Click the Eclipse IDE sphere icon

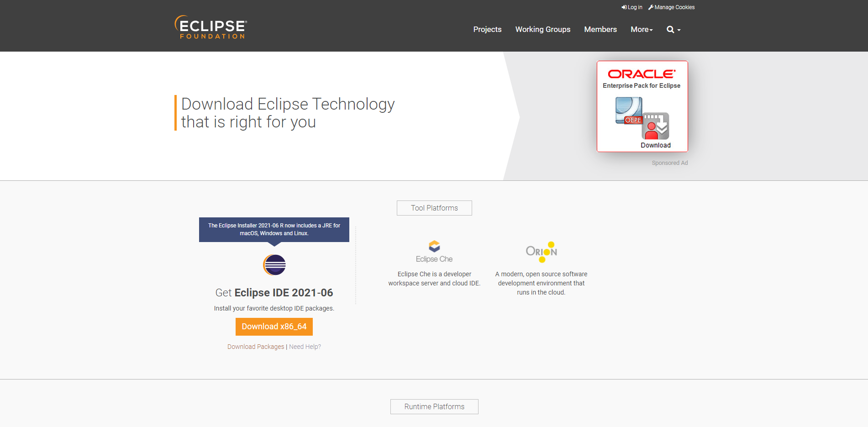[x=274, y=265]
